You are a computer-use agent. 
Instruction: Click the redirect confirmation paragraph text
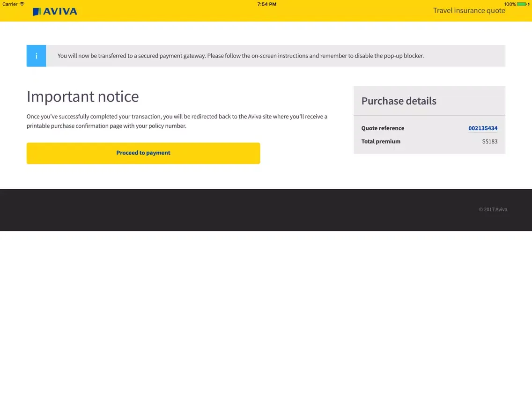[x=177, y=121]
